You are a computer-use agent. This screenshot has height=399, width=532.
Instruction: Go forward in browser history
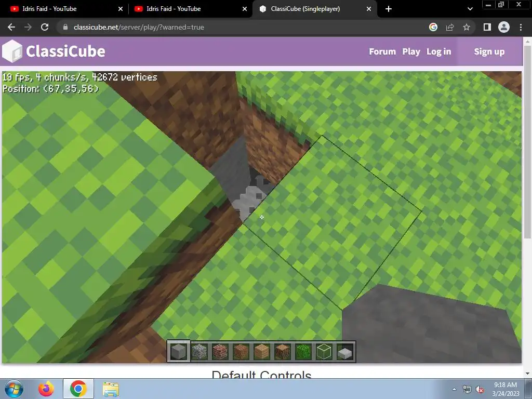click(28, 27)
